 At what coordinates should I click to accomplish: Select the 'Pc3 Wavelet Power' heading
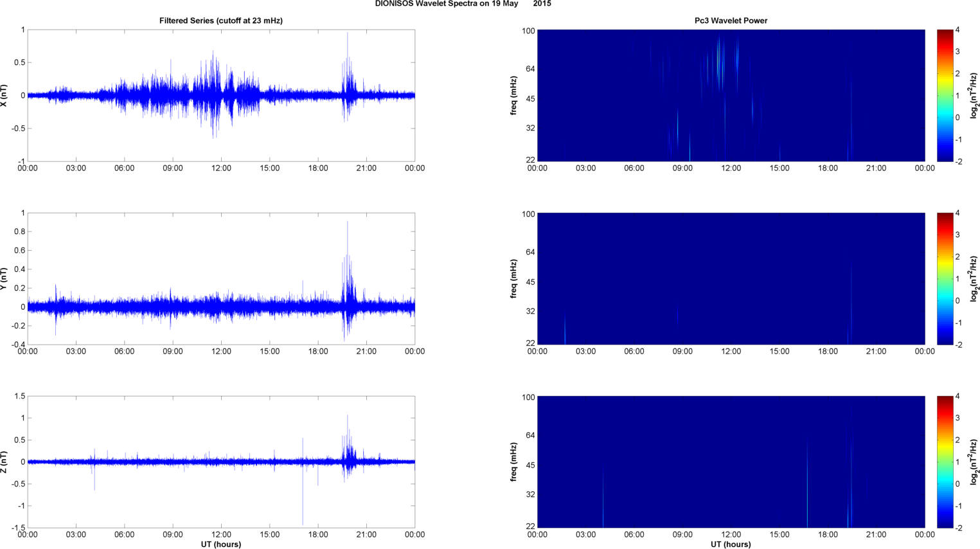click(x=731, y=21)
